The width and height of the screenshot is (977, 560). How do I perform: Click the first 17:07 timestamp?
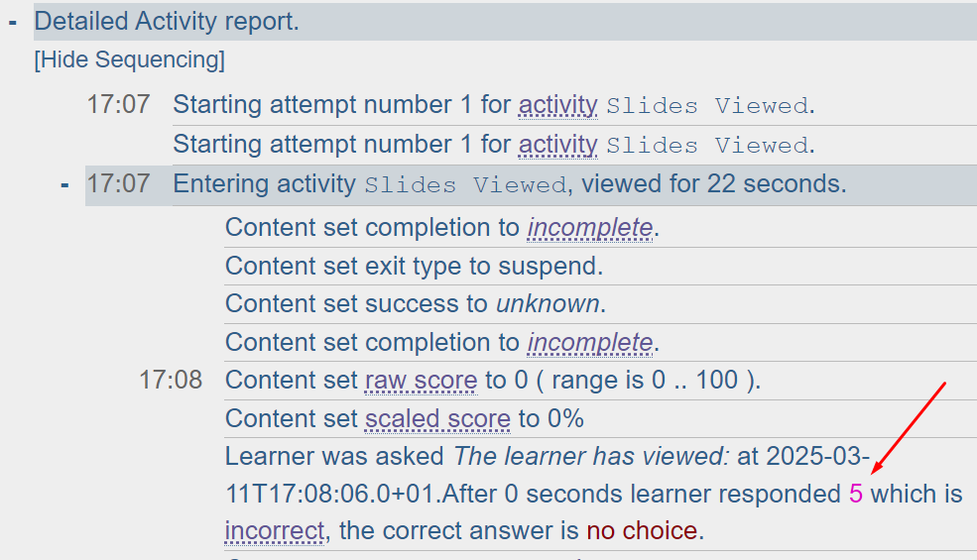[118, 105]
